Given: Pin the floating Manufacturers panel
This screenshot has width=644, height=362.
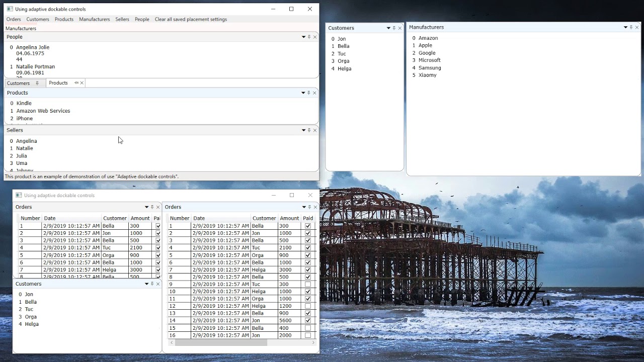Looking at the screenshot, I should click(631, 27).
